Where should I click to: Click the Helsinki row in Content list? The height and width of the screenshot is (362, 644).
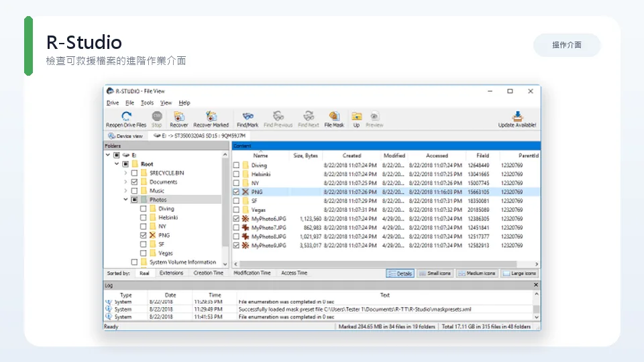(386, 174)
